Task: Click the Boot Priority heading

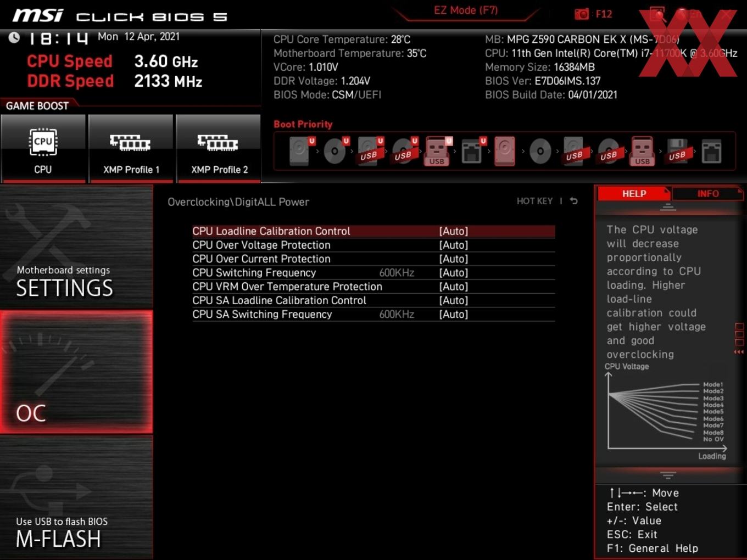Action: click(303, 124)
